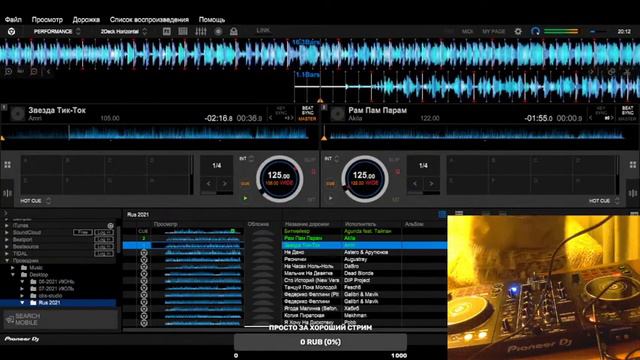Double the right deck loop size arrow

pos(431,184)
